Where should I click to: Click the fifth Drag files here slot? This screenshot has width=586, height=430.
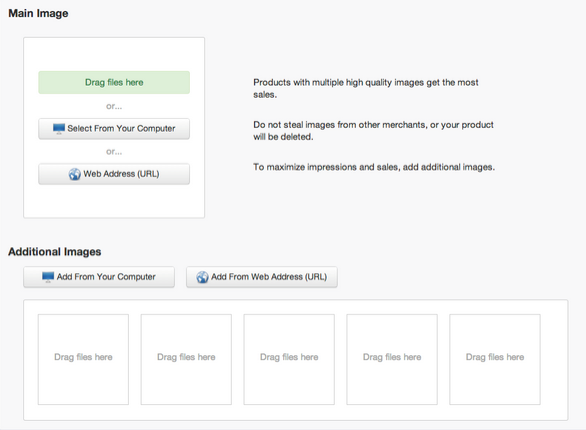(495, 359)
